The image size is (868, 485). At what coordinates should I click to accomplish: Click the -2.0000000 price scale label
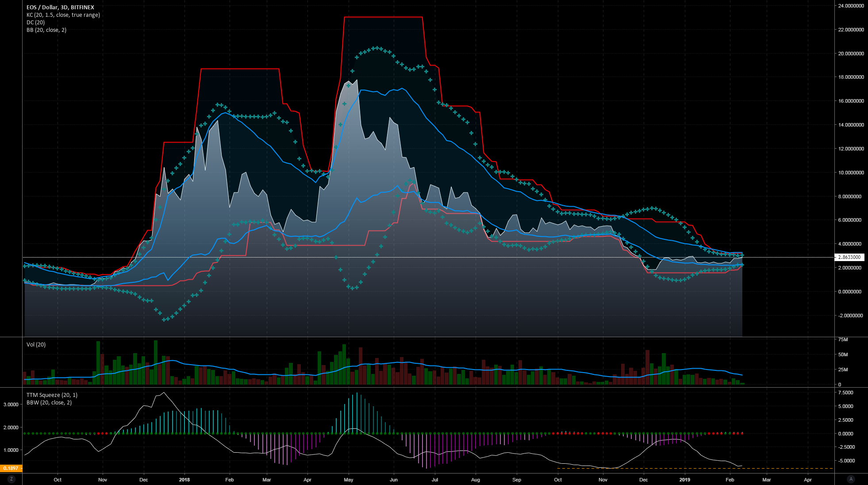point(850,316)
